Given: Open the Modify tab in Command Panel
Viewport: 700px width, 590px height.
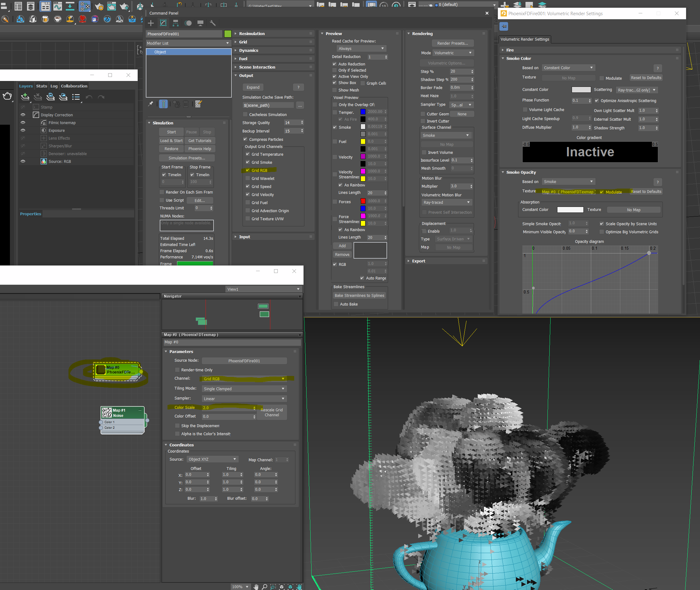Looking at the screenshot, I should (163, 23).
